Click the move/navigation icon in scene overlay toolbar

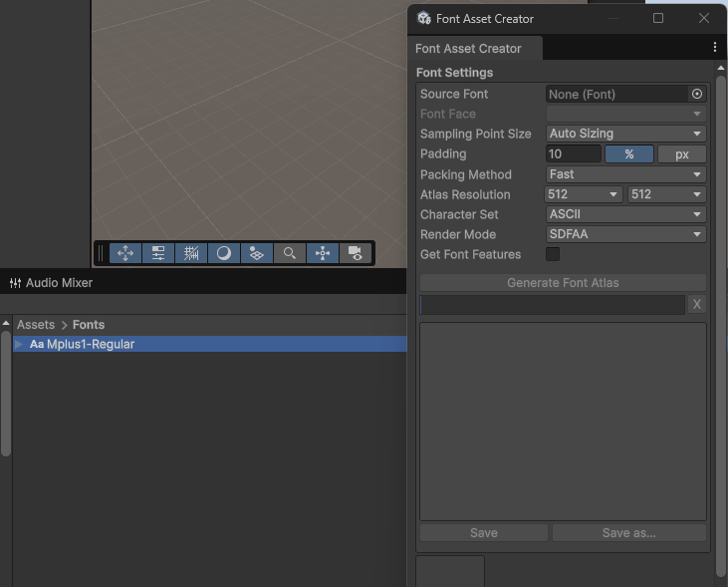(125, 253)
